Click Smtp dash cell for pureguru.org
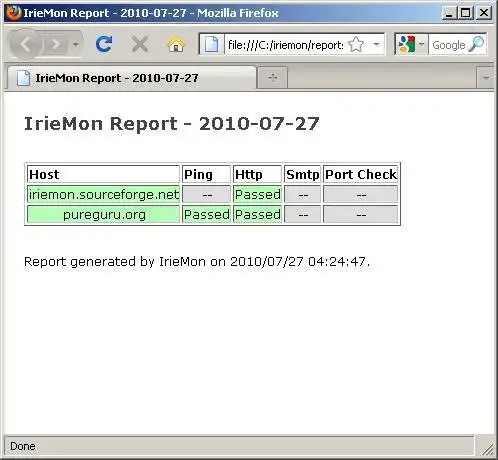The width and height of the screenshot is (498, 460). point(302,214)
